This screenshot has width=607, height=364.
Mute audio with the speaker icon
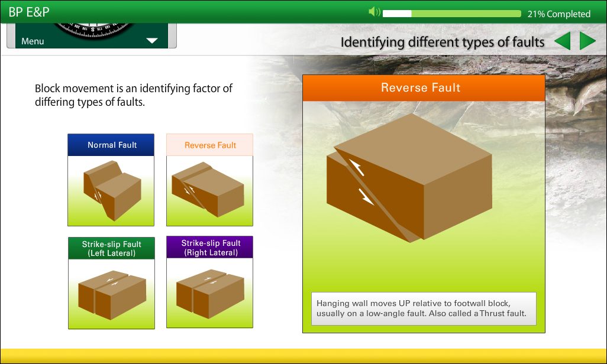(373, 12)
